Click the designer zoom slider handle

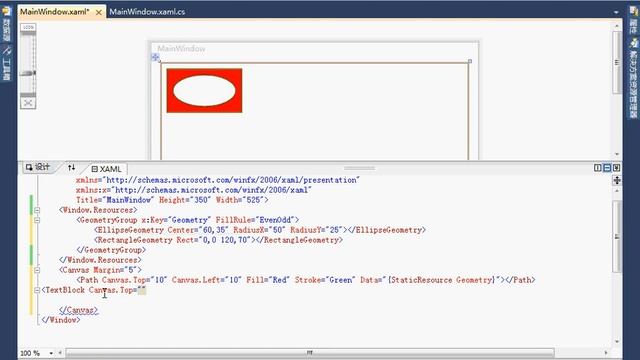28,73
